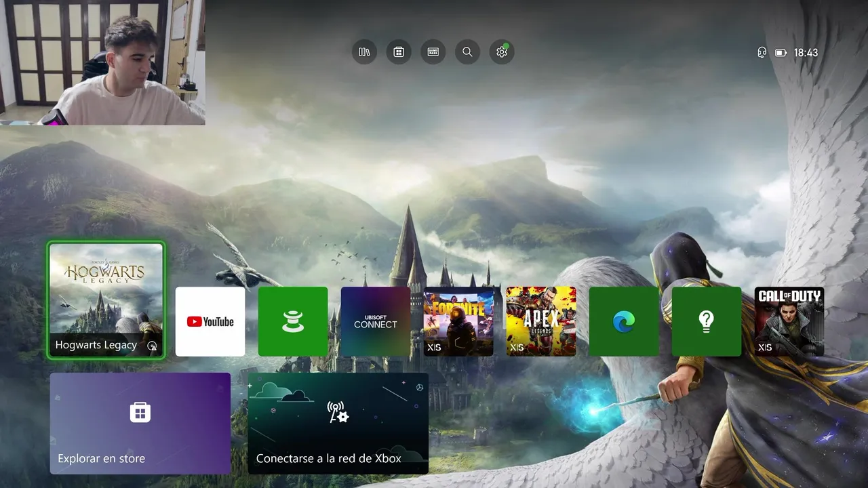The width and height of the screenshot is (868, 488).
Task: Open the Microsoft Edge browser tile
Action: [x=624, y=321]
